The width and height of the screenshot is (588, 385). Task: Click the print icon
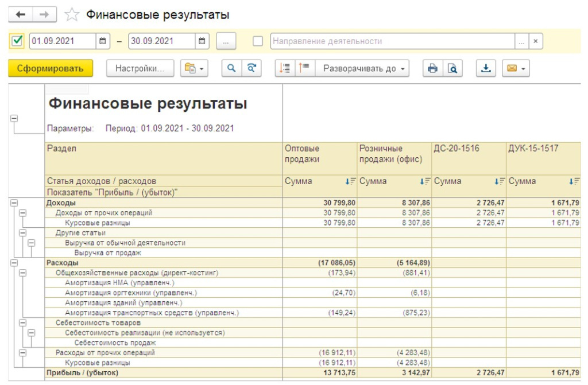click(433, 68)
